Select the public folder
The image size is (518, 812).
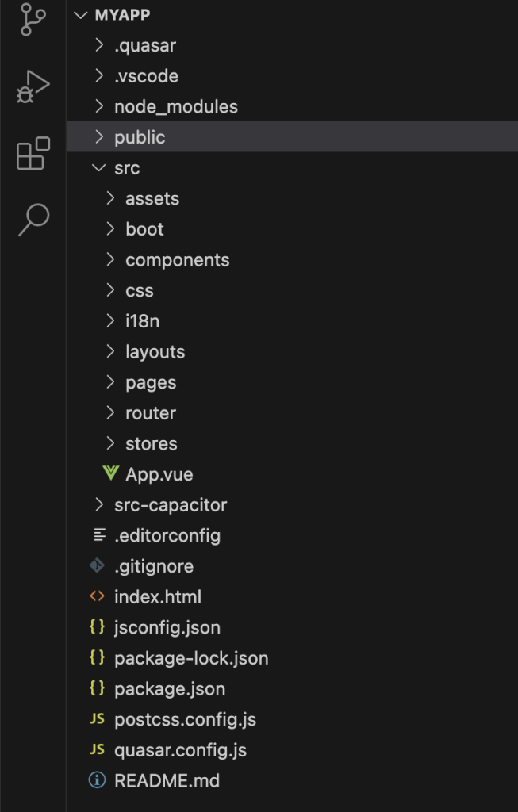click(140, 137)
